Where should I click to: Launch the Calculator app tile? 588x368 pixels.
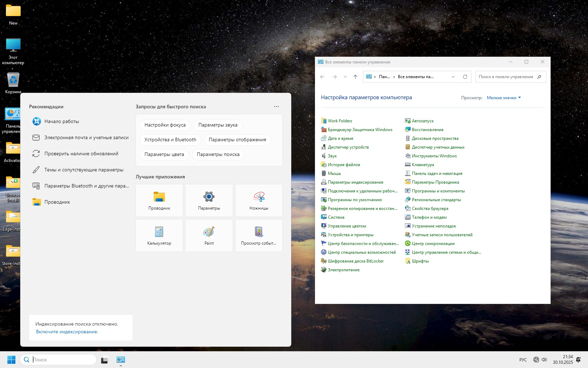159,235
